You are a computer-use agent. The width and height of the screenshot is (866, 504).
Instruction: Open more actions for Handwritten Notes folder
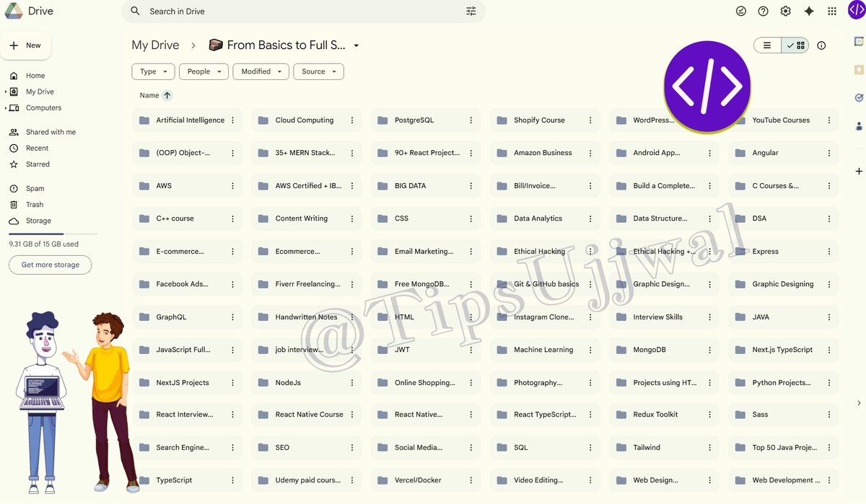(352, 317)
